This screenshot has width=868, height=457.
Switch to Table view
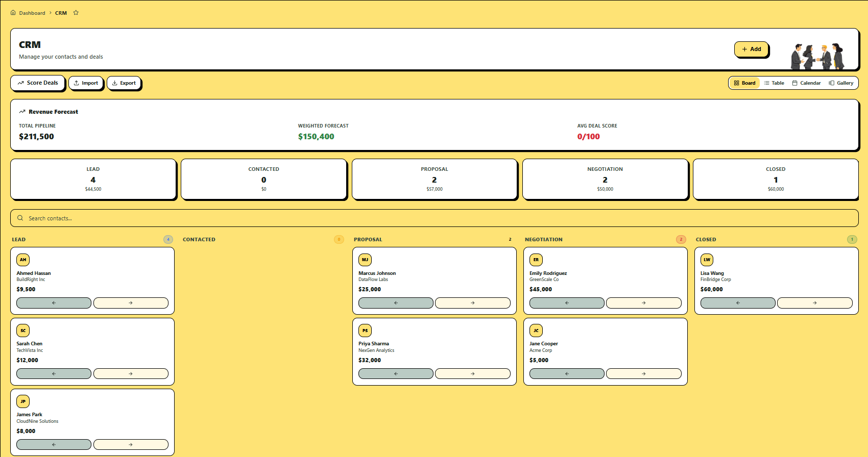click(x=774, y=83)
